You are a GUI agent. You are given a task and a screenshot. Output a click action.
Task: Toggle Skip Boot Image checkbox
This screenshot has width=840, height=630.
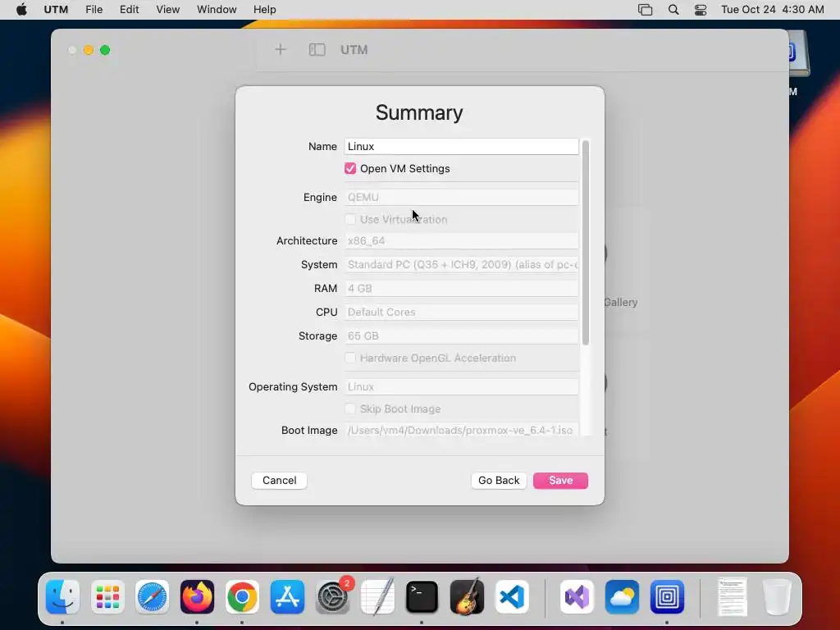(350, 409)
